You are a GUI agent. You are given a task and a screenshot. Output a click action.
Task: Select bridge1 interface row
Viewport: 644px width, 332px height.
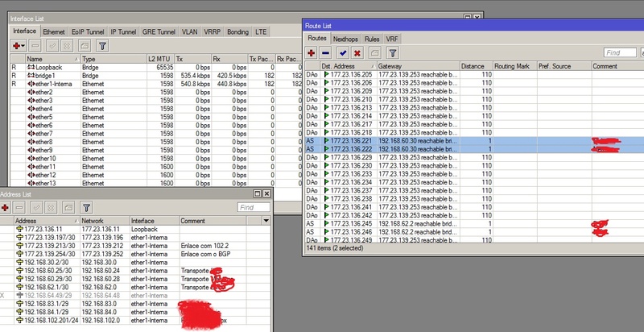pos(156,76)
